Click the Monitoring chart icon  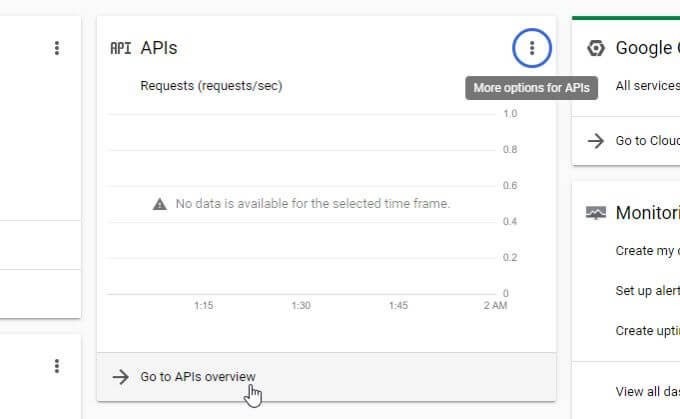596,212
